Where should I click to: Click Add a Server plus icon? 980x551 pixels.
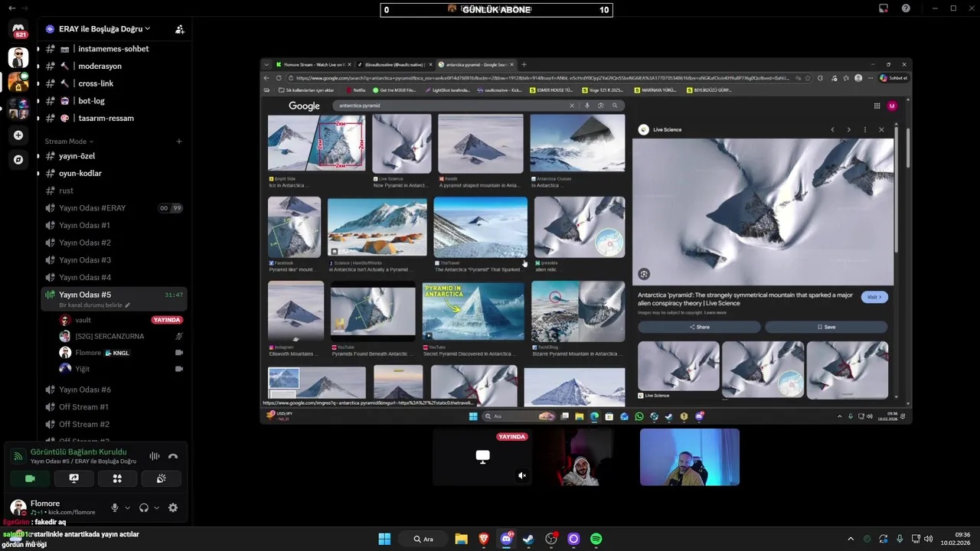[18, 135]
